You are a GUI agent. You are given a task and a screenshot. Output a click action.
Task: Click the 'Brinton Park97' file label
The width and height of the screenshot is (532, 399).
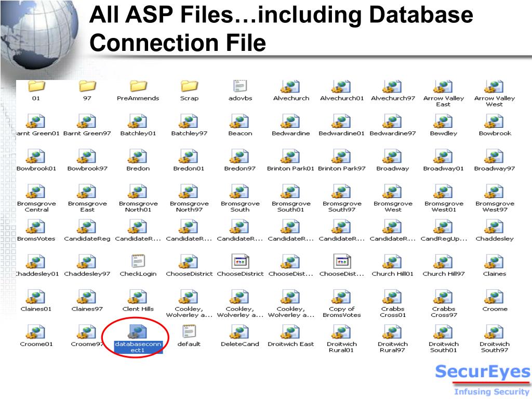tap(342, 168)
